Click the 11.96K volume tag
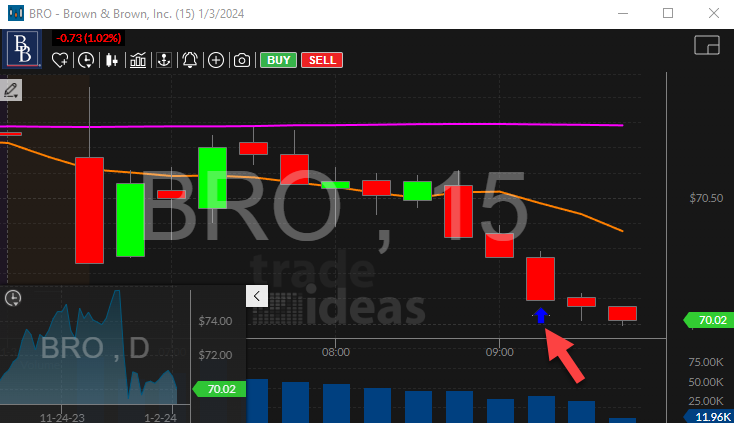Viewport: 734px width, 423px height. pos(710,416)
